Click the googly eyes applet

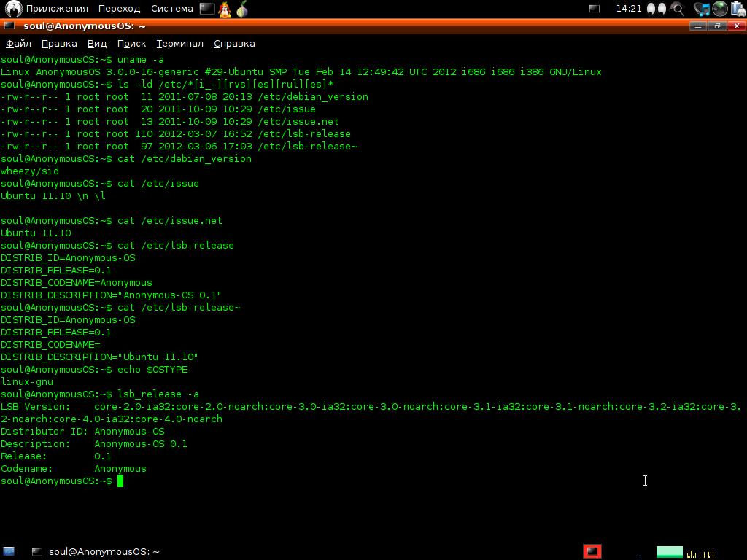(656, 9)
